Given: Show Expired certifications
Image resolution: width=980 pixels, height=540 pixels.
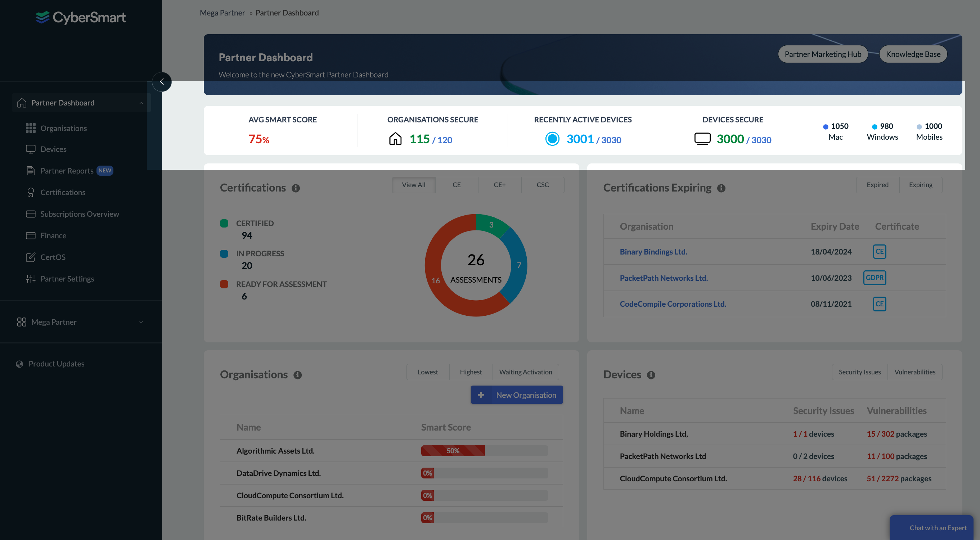Looking at the screenshot, I should [x=877, y=185].
